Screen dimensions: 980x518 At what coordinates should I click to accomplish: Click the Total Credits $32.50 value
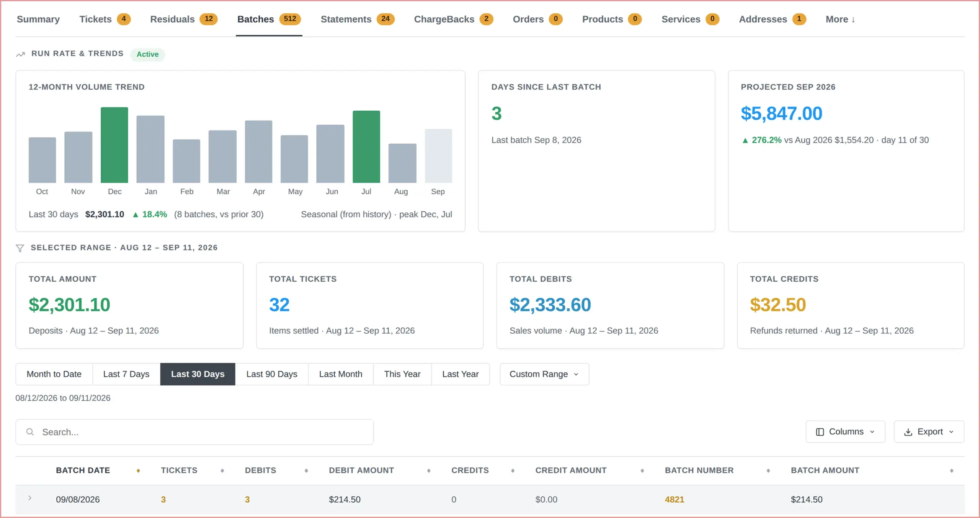778,305
